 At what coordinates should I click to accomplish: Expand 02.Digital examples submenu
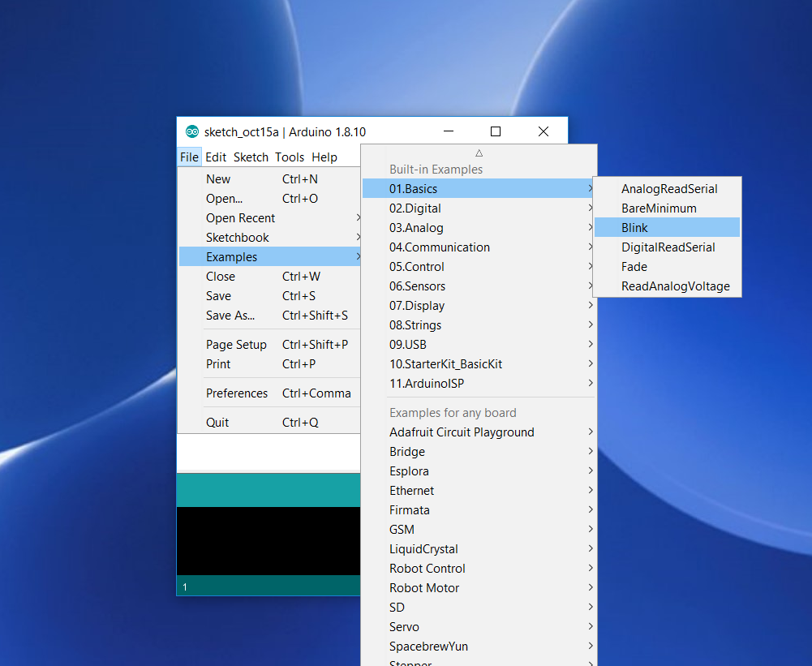tap(479, 208)
